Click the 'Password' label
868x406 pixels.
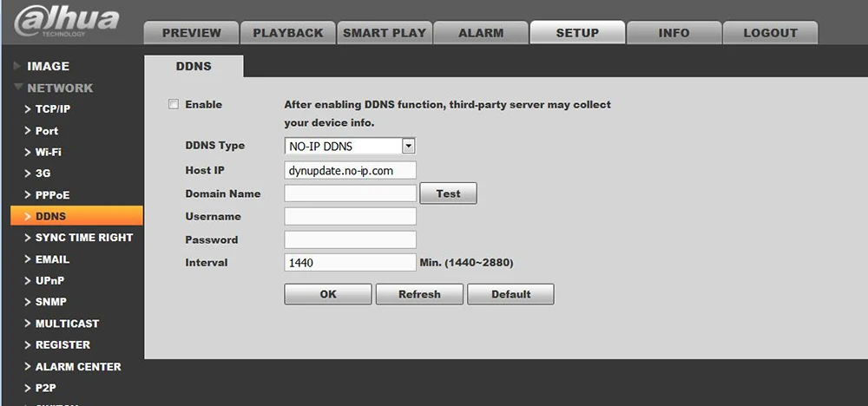pos(212,239)
